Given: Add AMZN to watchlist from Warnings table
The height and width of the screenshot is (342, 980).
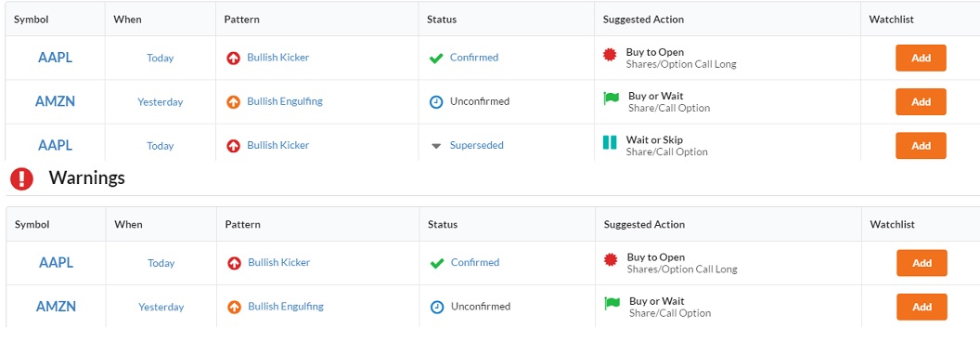Looking at the screenshot, I should coord(922,307).
